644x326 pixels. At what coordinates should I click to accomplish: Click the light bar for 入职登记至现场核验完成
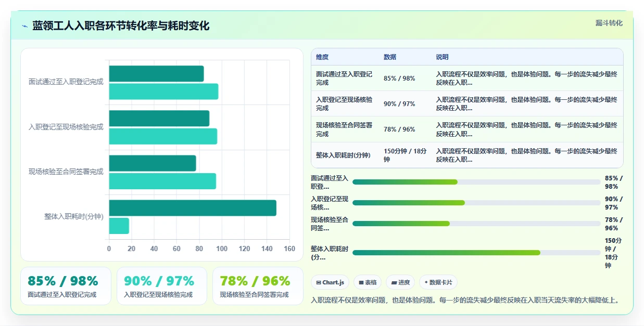click(x=163, y=136)
